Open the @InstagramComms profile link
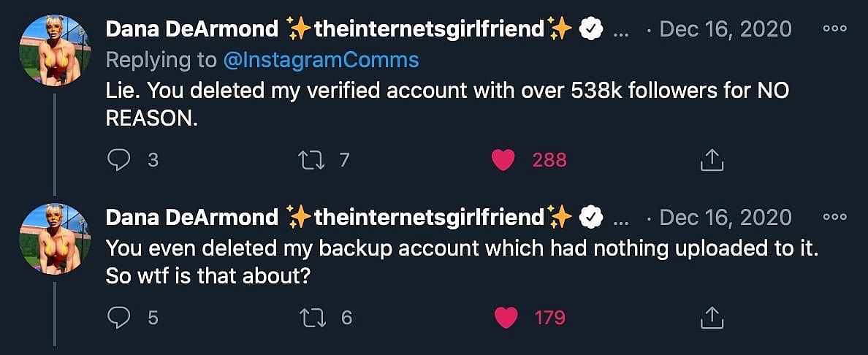This screenshot has width=868, height=355. (320, 60)
